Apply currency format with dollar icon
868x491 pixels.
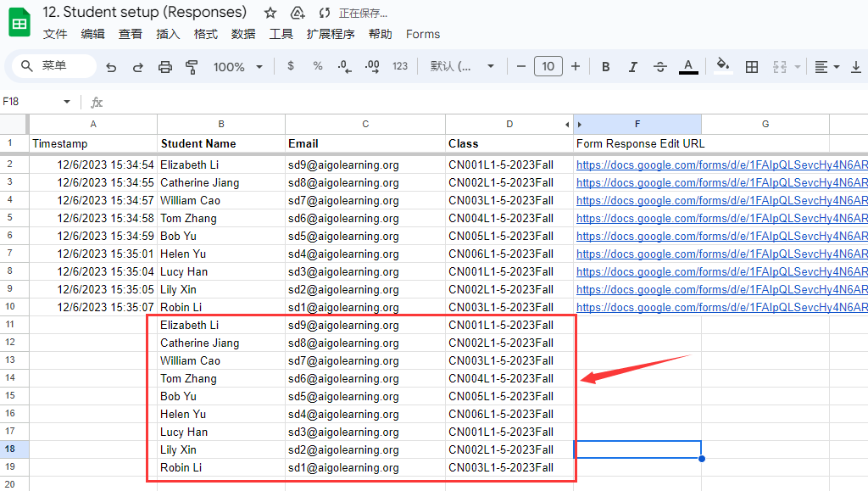291,66
